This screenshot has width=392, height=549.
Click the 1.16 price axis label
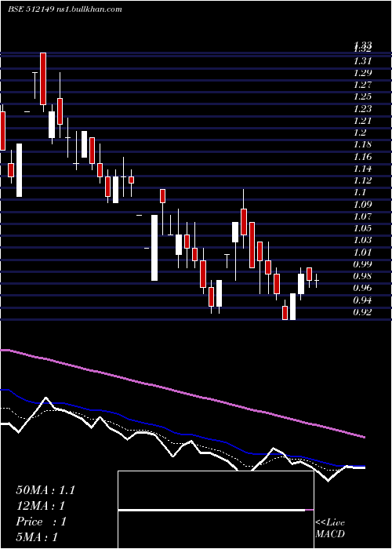pos(362,157)
